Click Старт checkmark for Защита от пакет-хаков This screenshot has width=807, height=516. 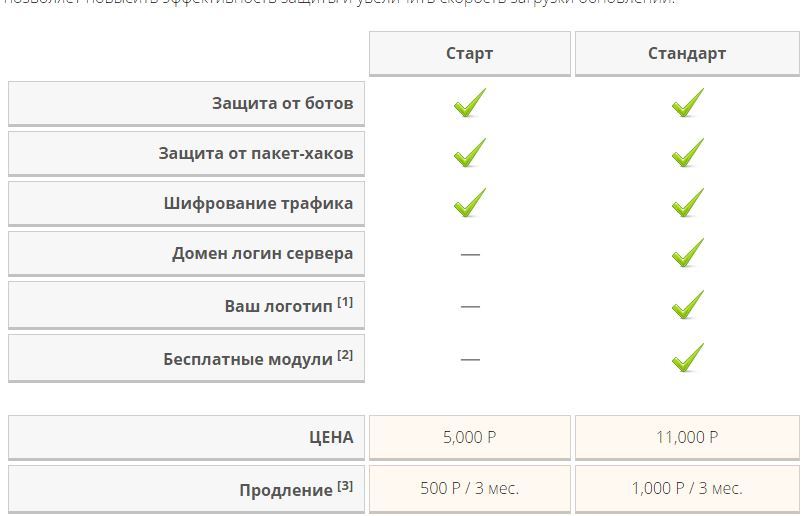[x=469, y=153]
